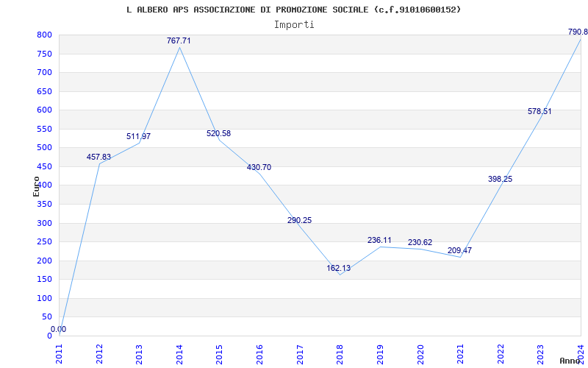Click the 2023 x-axis year label
This screenshot has height=368, width=588.
[x=540, y=354]
